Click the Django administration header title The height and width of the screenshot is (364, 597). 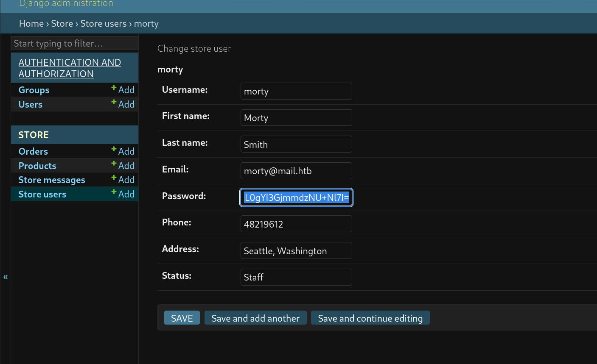pyautogui.click(x=66, y=3)
